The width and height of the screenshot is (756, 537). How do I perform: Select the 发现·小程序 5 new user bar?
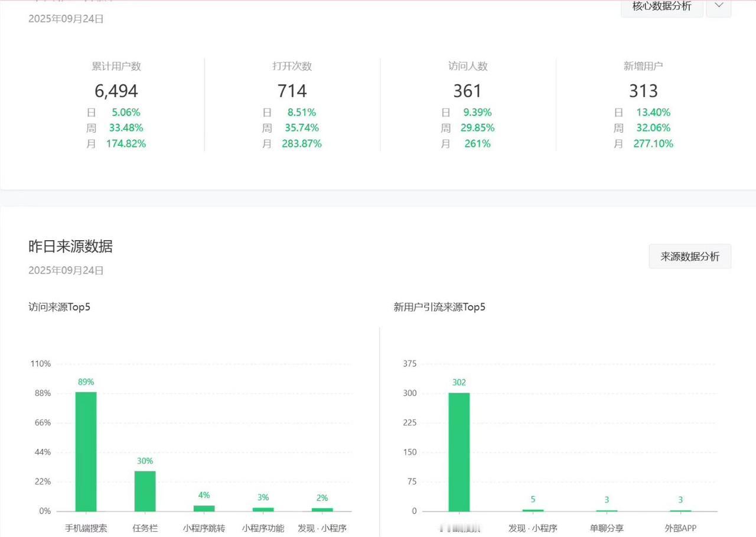[x=533, y=510]
